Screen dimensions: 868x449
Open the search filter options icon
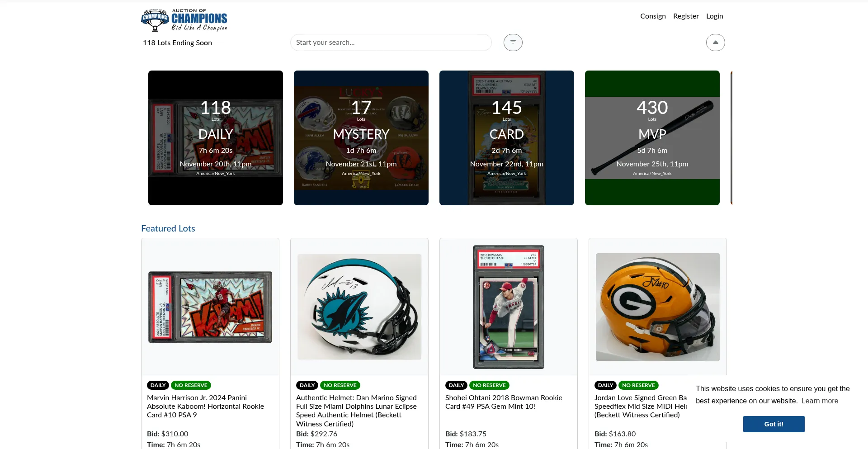point(513,43)
